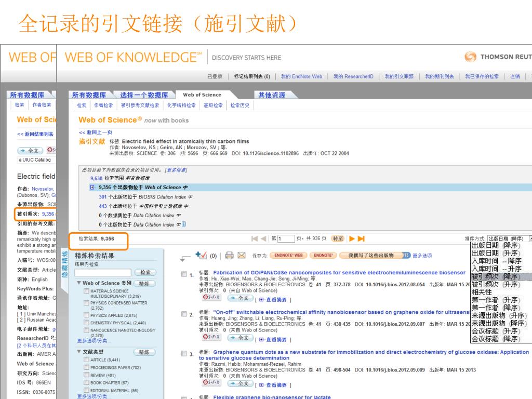This screenshot has height=399, width=532.
Task: Click 返回结果列表 in background window
Action: coord(35,134)
